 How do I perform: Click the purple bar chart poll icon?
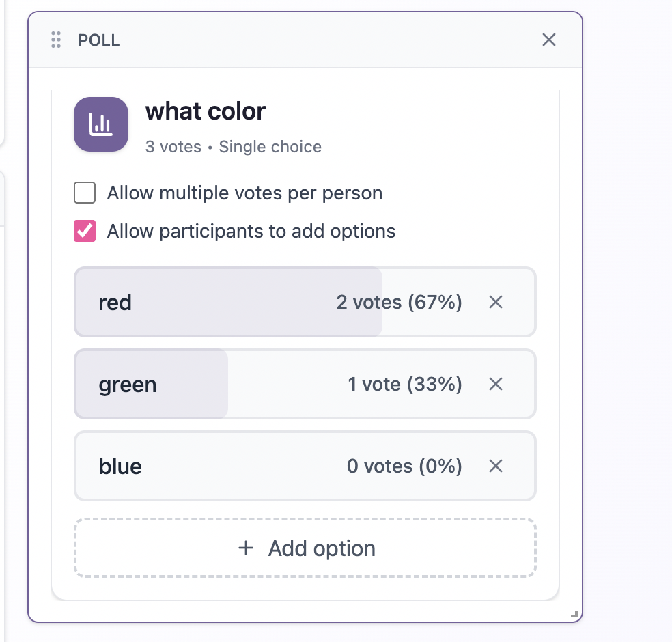tap(101, 124)
